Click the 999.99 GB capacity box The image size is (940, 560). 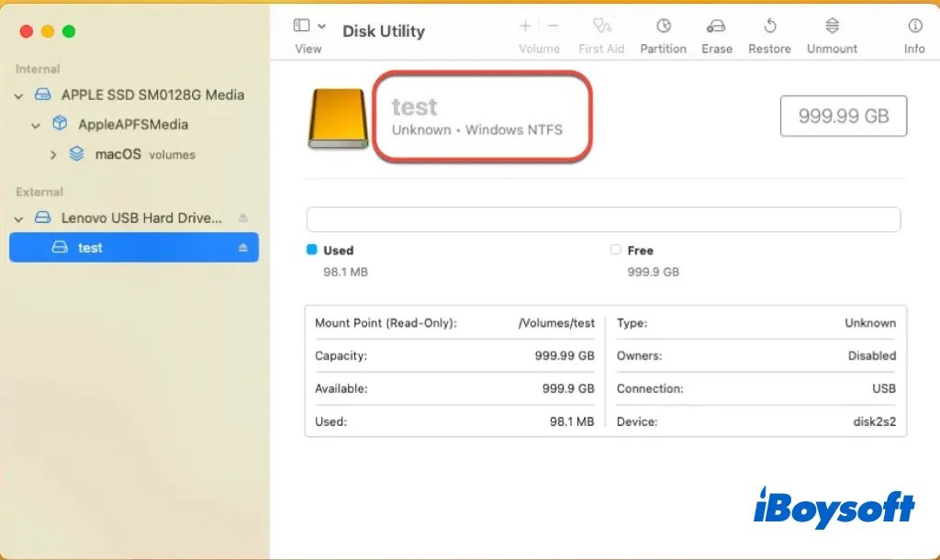[x=844, y=116]
